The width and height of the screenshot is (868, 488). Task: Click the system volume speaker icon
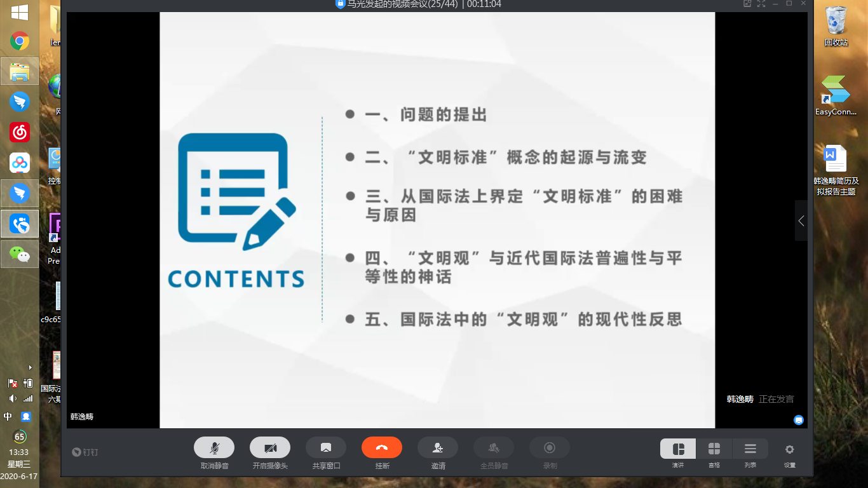click(13, 399)
